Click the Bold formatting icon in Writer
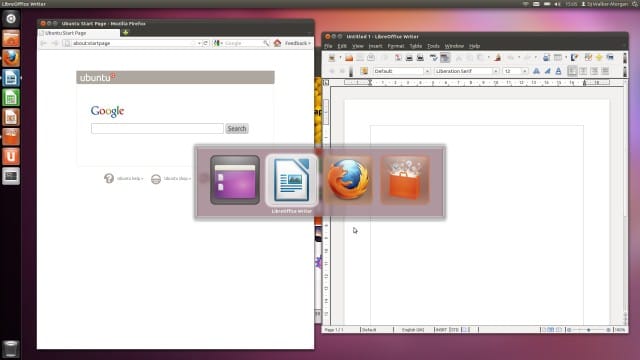The height and width of the screenshot is (360, 640). tap(536, 71)
